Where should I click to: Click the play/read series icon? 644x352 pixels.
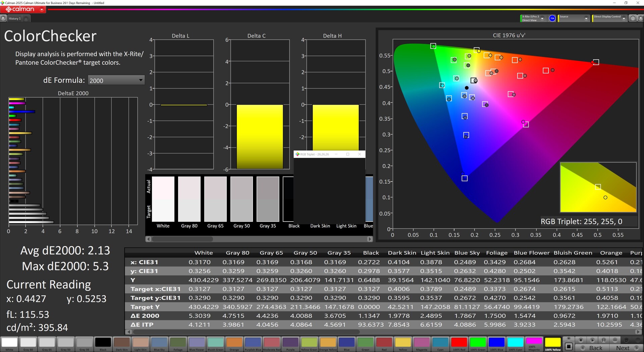pyautogui.click(x=592, y=340)
